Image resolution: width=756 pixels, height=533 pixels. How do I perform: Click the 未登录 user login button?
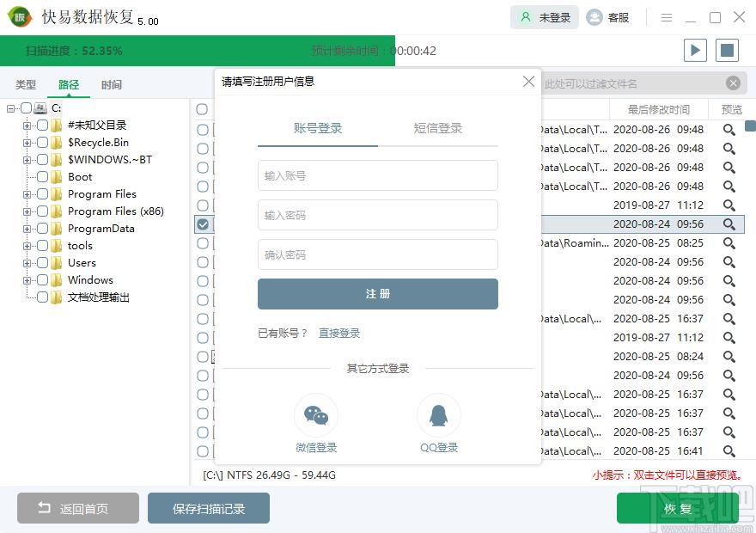[x=545, y=18]
